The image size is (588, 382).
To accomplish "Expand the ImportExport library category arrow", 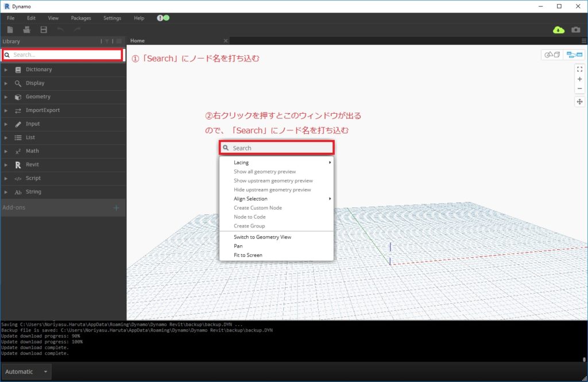I will point(6,110).
